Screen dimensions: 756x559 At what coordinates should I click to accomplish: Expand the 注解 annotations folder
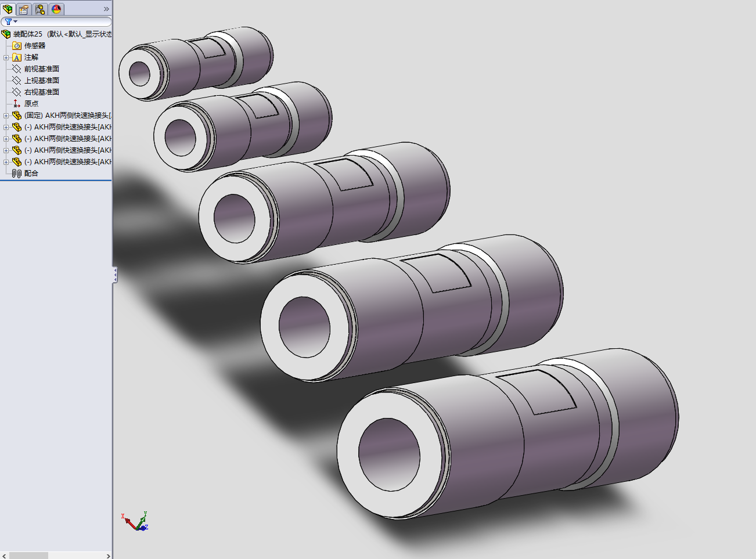6,57
